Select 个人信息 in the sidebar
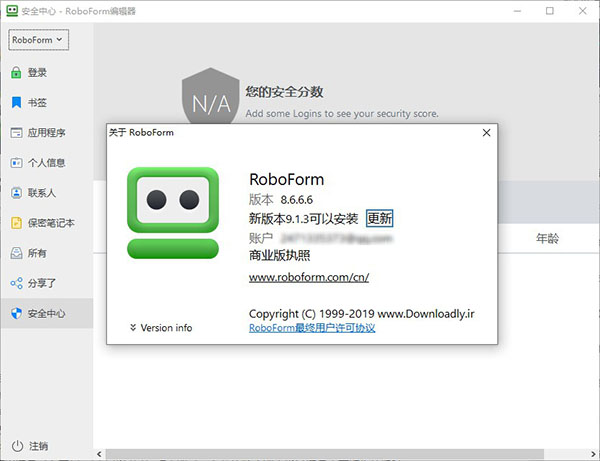600x461 pixels. click(46, 163)
